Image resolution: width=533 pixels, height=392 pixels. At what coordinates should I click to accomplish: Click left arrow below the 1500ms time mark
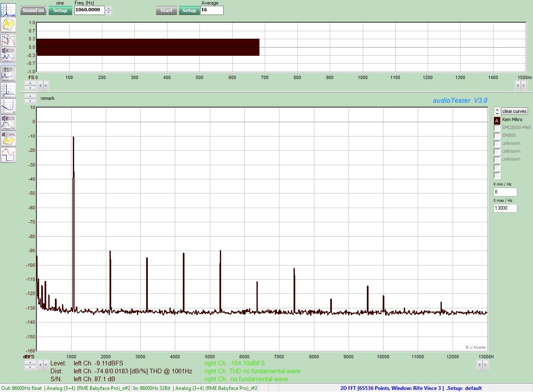point(518,86)
